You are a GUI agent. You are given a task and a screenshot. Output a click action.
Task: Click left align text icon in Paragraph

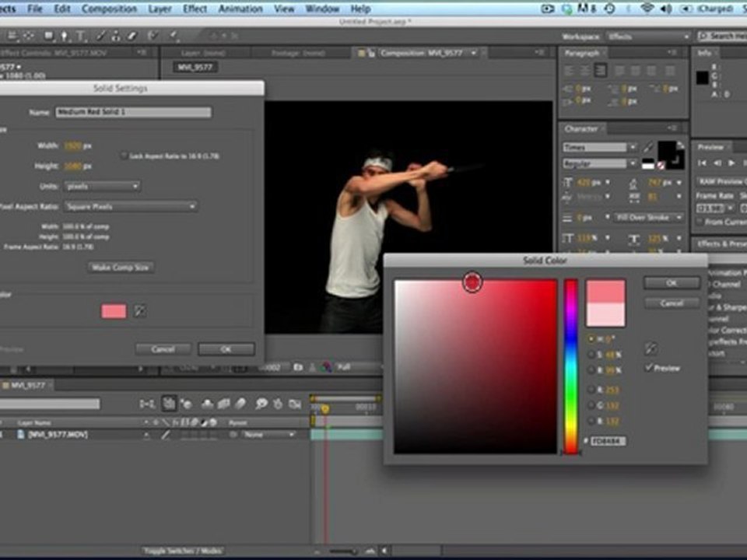[x=569, y=71]
